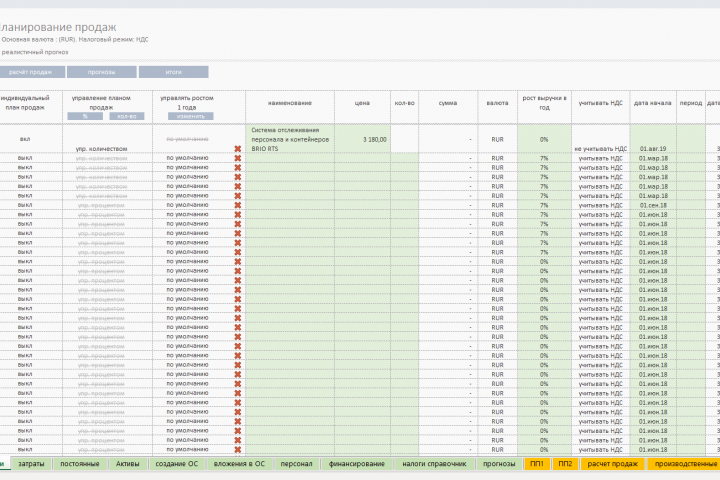This screenshot has width=720, height=480.
Task: Click the red X in the first 01.июн.18 row
Action: pyautogui.click(x=237, y=215)
